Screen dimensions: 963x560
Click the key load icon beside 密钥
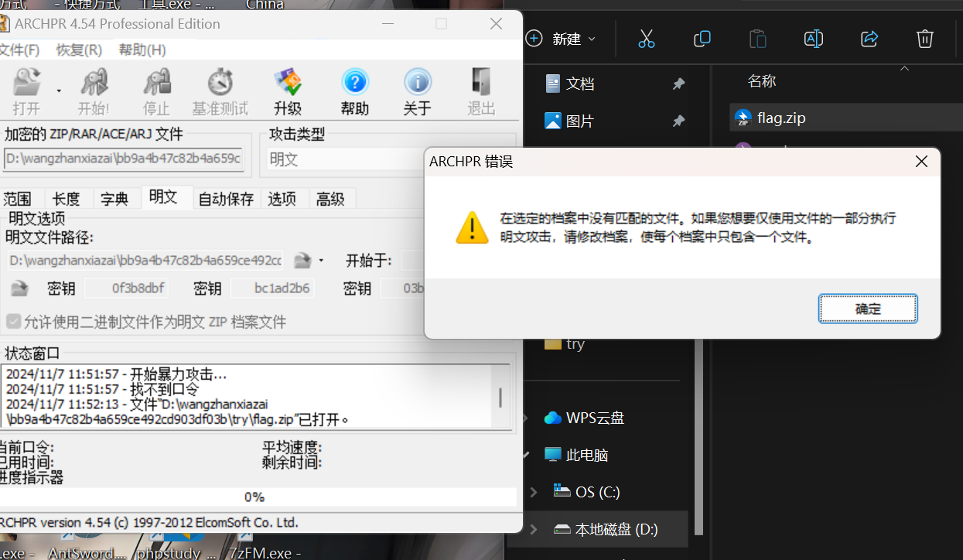pyautogui.click(x=19, y=289)
